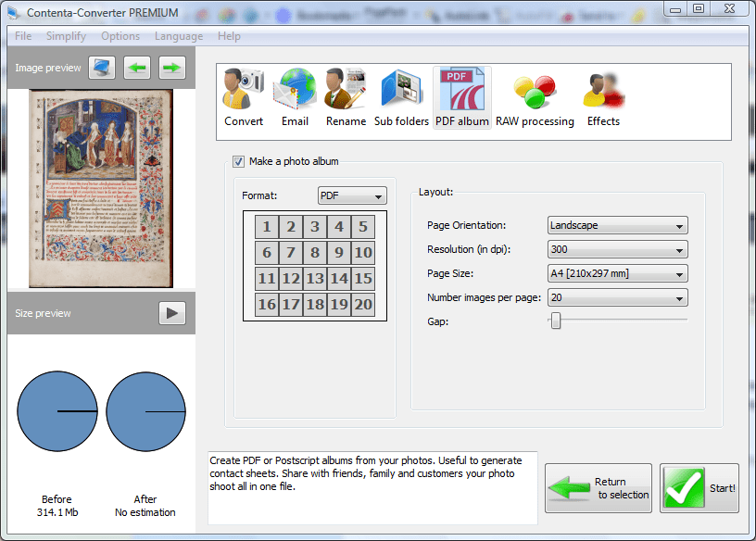
Task: Open the Rename tool
Action: click(x=346, y=98)
